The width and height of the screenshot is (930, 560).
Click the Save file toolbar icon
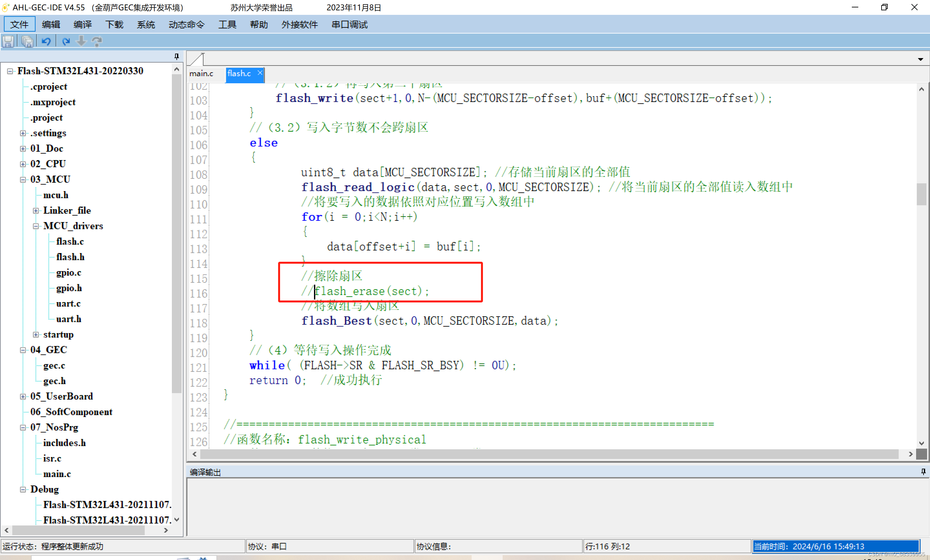(8, 41)
